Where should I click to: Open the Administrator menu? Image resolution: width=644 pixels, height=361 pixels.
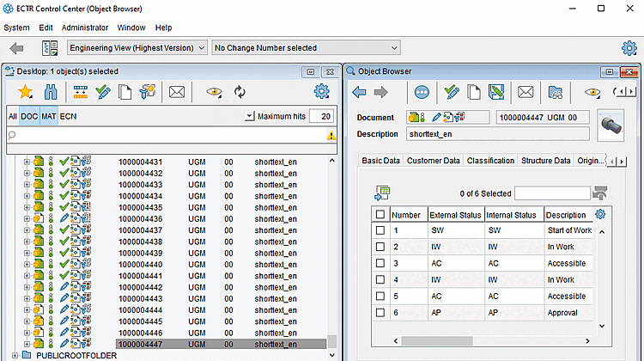coord(85,28)
